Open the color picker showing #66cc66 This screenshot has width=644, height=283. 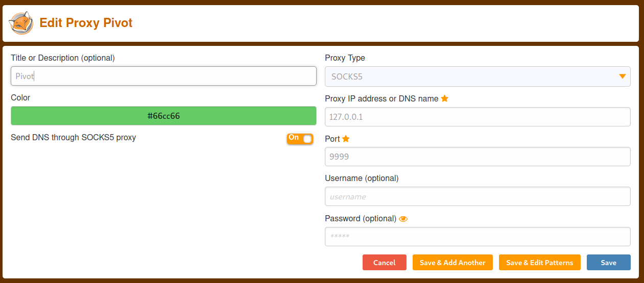pyautogui.click(x=163, y=116)
